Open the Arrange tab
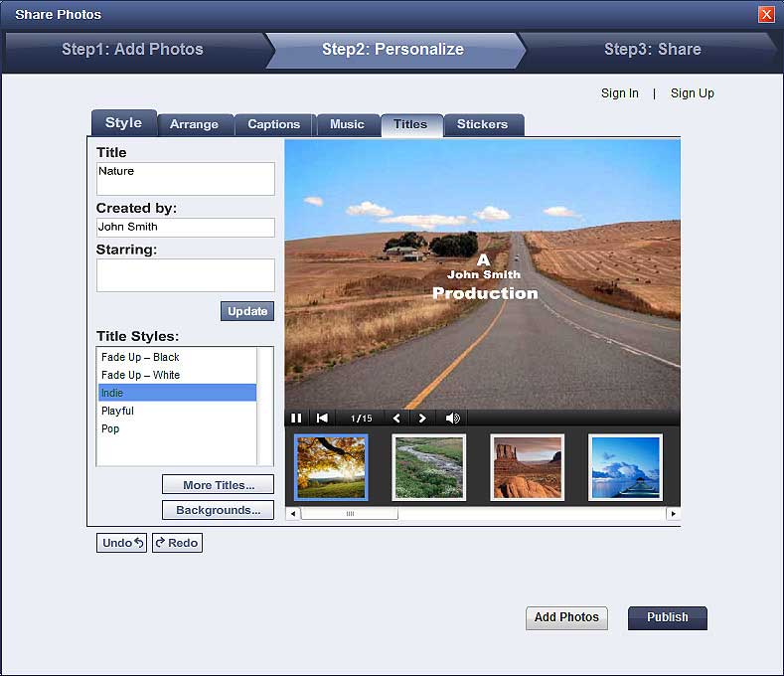The height and width of the screenshot is (676, 784). pos(194,124)
